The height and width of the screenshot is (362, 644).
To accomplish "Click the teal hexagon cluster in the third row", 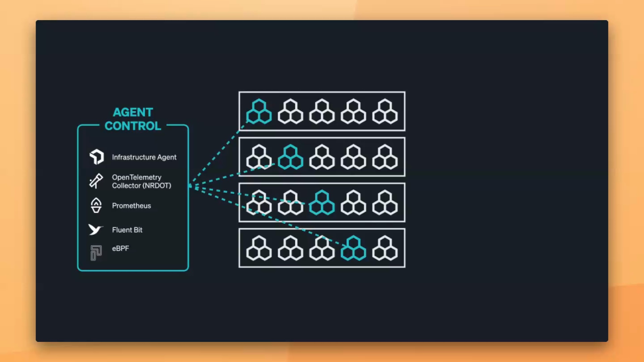I will tap(322, 203).
